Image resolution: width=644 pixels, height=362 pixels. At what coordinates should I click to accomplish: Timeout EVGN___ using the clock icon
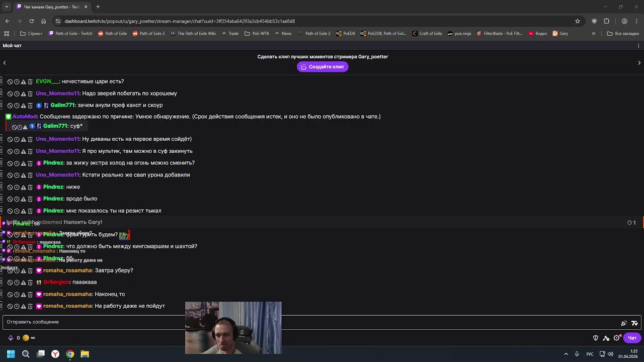point(17,81)
